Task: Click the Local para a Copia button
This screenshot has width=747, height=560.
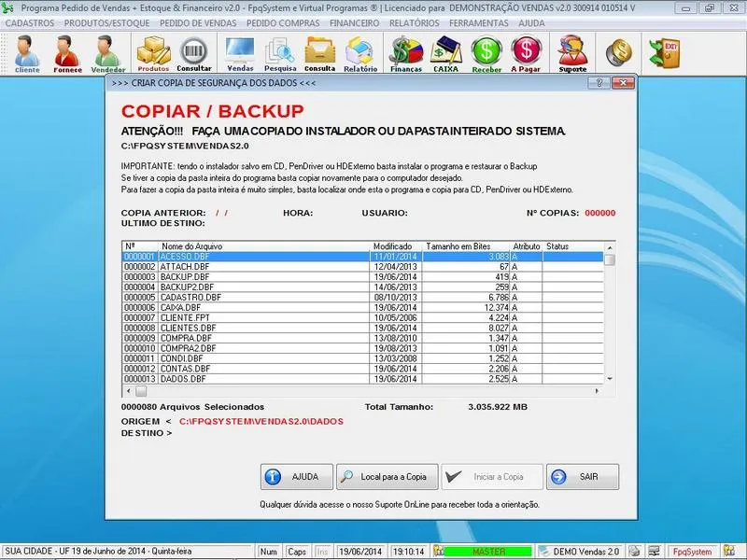Action: tap(387, 477)
